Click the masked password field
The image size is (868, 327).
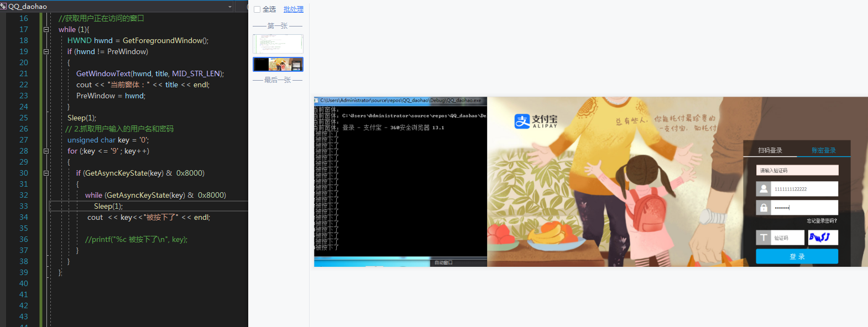tap(804, 208)
